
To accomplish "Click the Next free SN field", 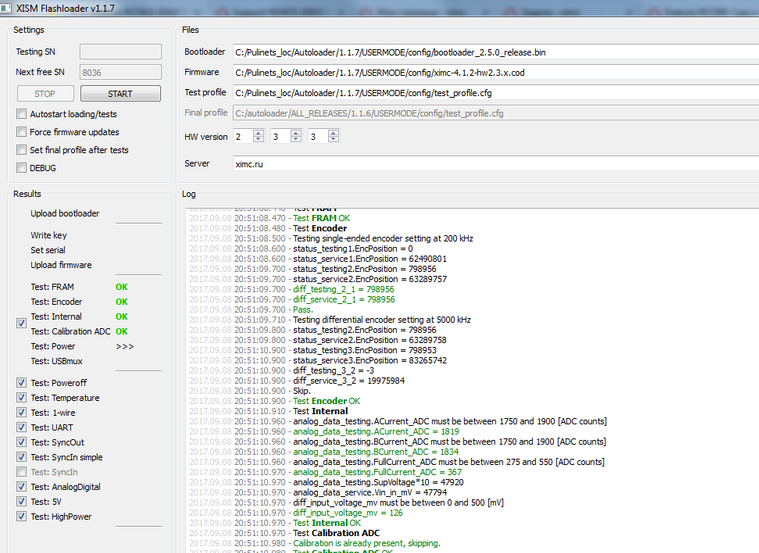I will tap(121, 72).
